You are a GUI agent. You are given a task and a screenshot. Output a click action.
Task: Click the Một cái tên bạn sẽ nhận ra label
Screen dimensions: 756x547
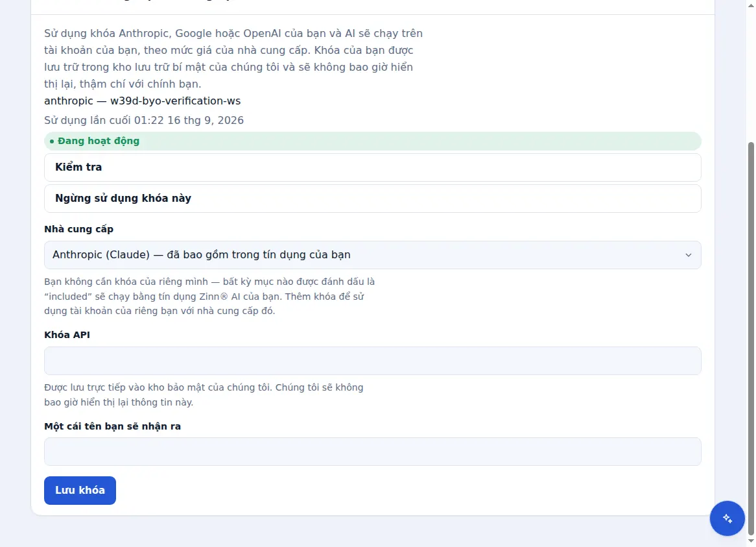coord(112,426)
